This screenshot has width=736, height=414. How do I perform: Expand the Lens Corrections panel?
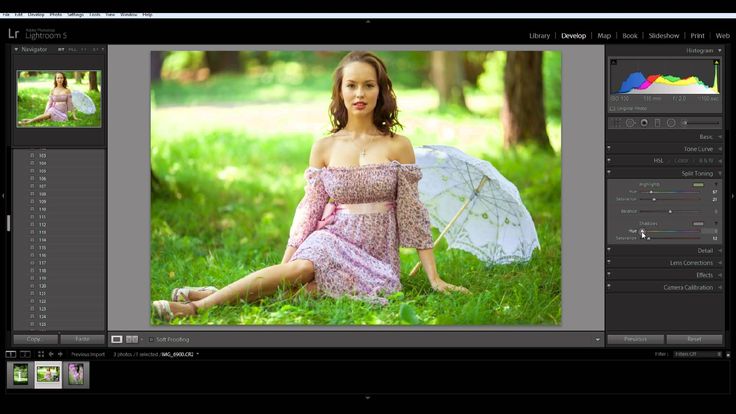(720, 263)
